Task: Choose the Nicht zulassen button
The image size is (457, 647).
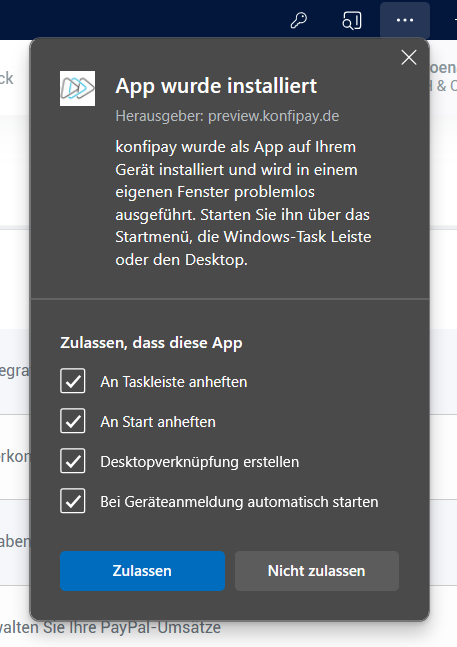Action: (317, 571)
